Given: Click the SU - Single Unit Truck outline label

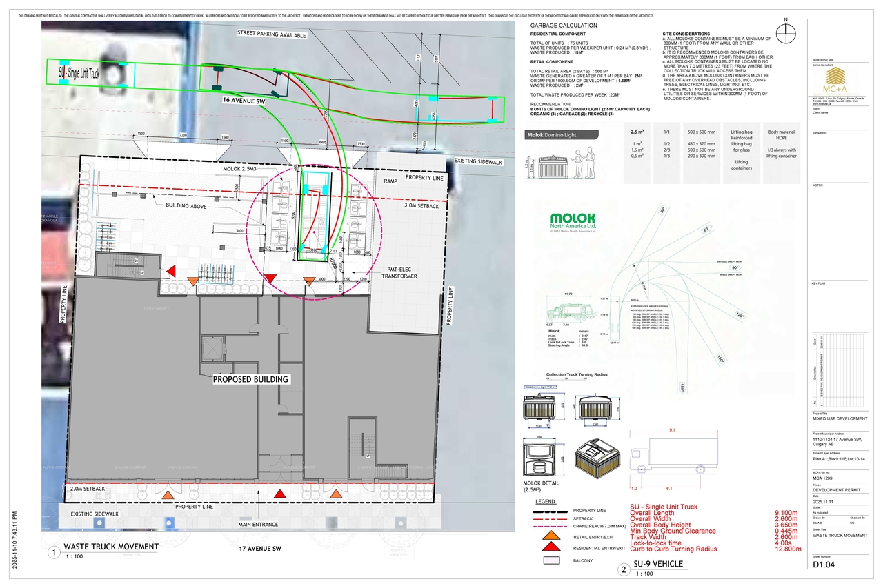Looking at the screenshot, I should pos(79,72).
